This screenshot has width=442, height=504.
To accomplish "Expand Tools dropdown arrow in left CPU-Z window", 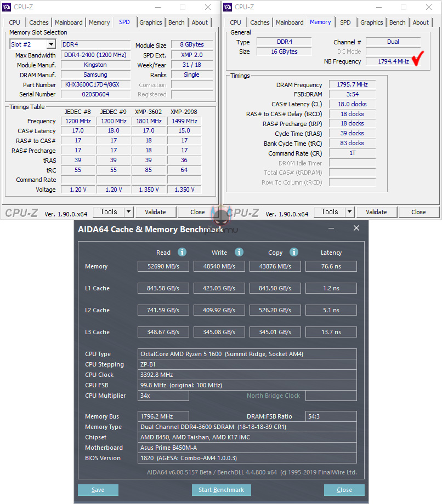I will tap(129, 212).
